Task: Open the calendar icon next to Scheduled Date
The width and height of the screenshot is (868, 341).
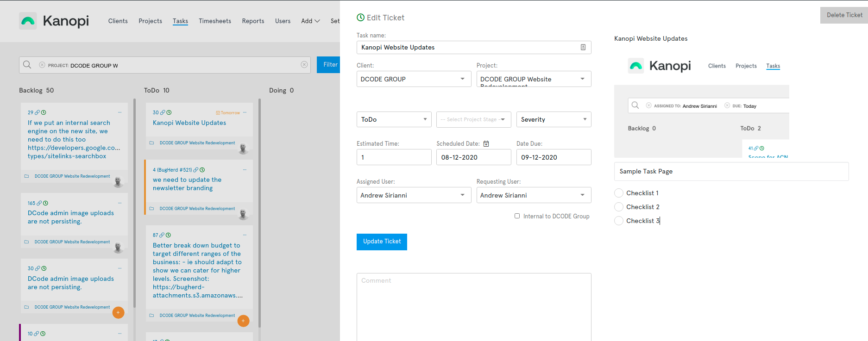Action: click(486, 144)
